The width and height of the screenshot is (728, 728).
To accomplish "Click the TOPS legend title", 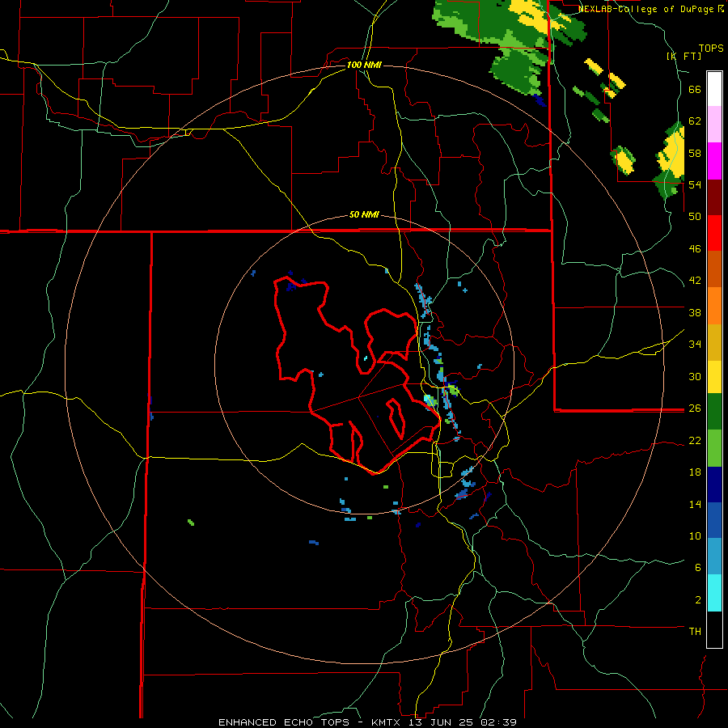I will pyautogui.click(x=711, y=48).
